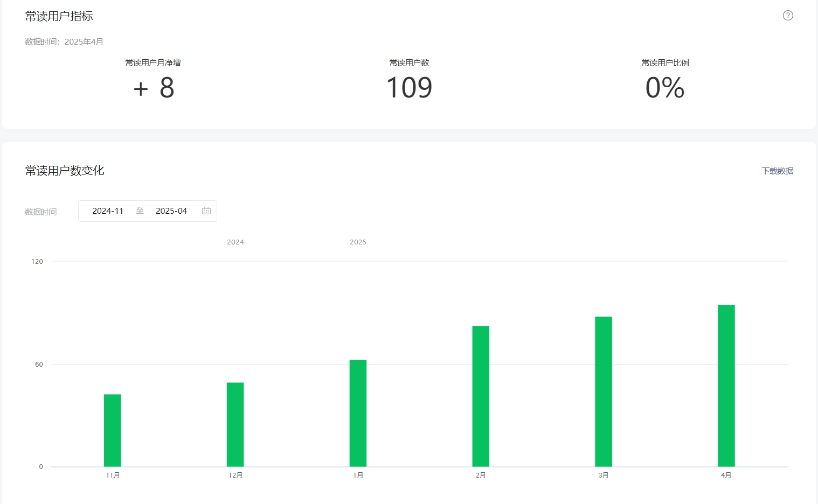Click the 下载数据 link
Image resolution: width=818 pixels, height=504 pixels.
click(x=777, y=171)
